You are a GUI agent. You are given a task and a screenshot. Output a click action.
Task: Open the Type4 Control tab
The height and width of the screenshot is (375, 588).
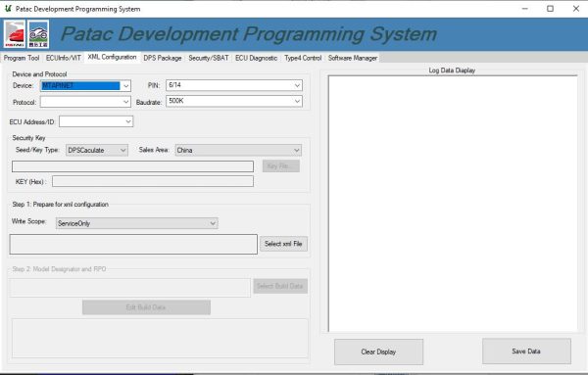tap(303, 58)
